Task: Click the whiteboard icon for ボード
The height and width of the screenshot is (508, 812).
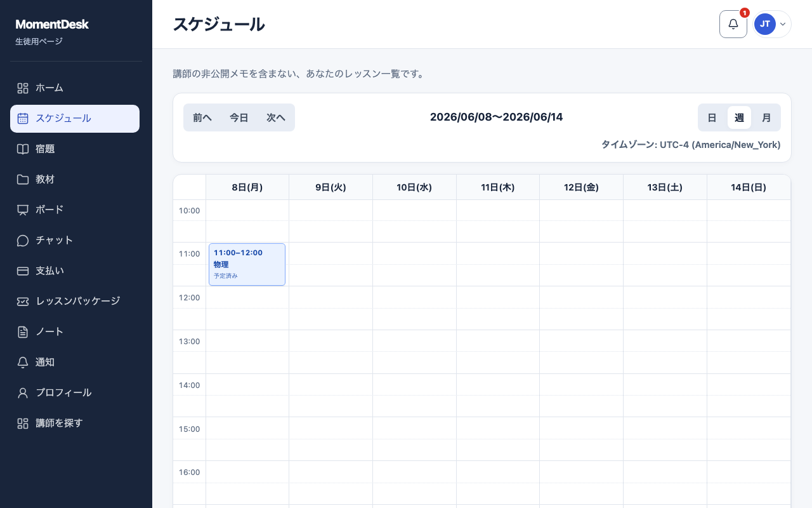Action: tap(23, 210)
